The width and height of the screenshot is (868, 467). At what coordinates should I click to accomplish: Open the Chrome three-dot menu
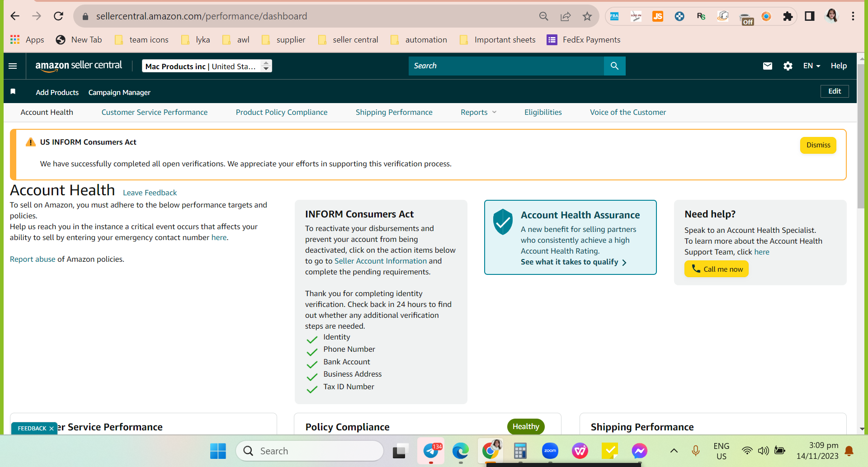coord(853,16)
